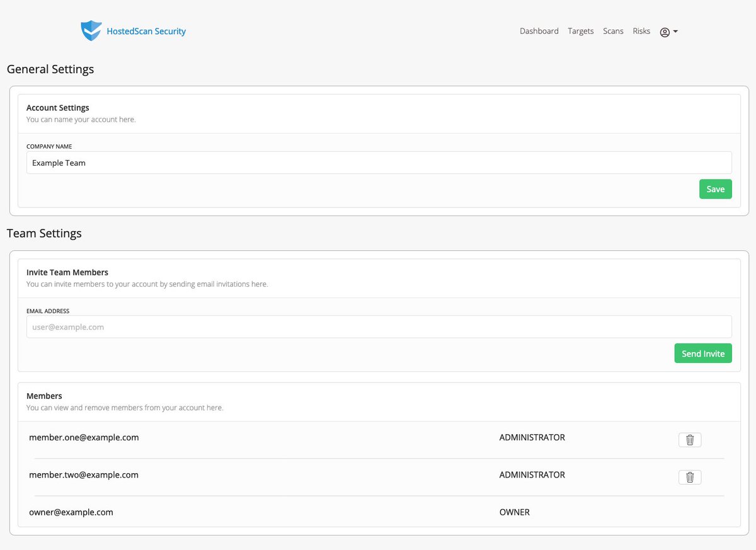Click the Send Invite button
The width and height of the screenshot is (756, 550).
[x=703, y=353]
